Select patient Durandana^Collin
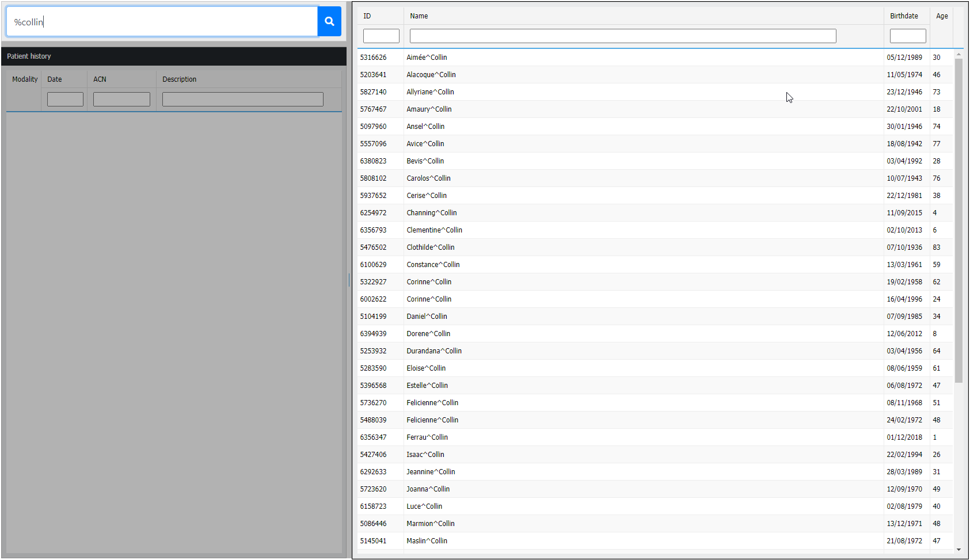Viewport: 970px width, 560px height. coord(434,351)
